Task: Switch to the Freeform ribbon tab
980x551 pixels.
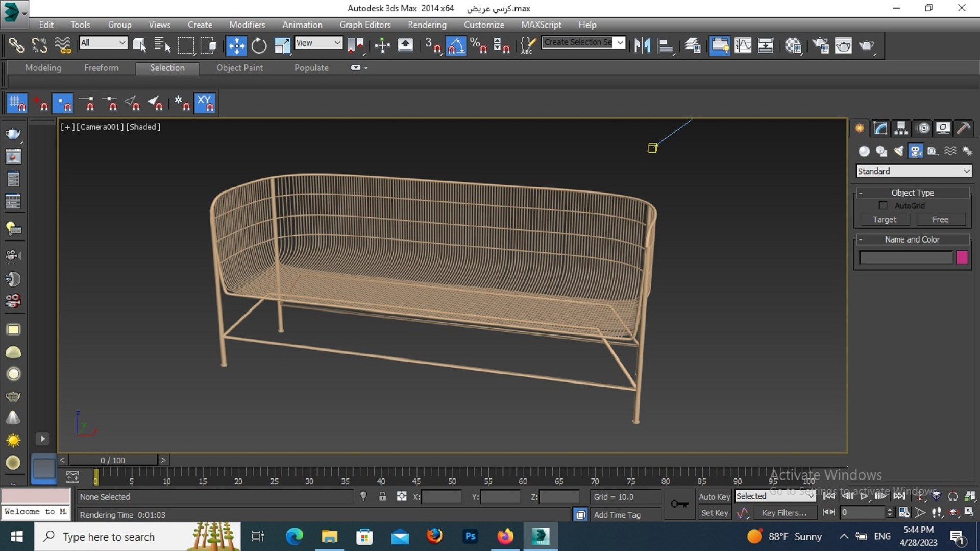Action: click(102, 68)
